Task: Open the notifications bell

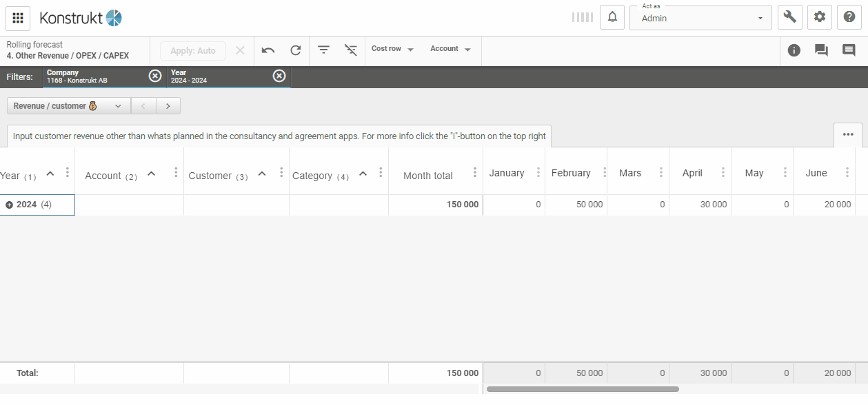Action: coord(612,18)
